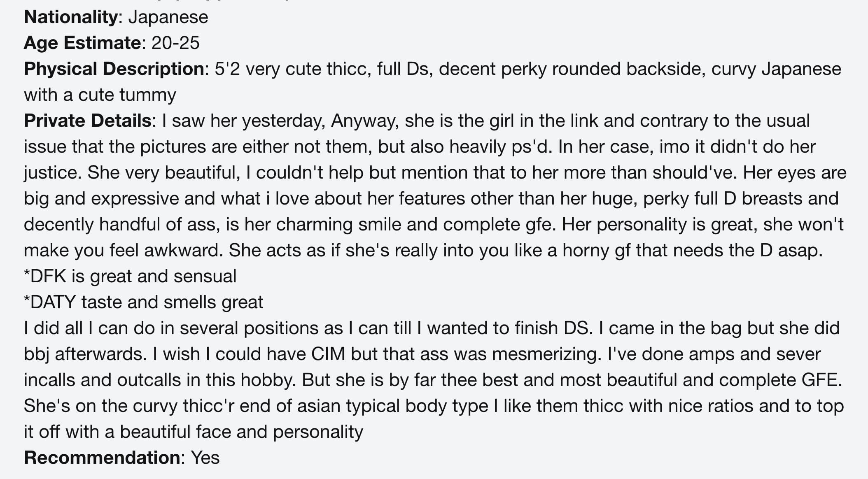Select the 20-25 age value
Viewport: 868px width, 479px height.
[175, 43]
